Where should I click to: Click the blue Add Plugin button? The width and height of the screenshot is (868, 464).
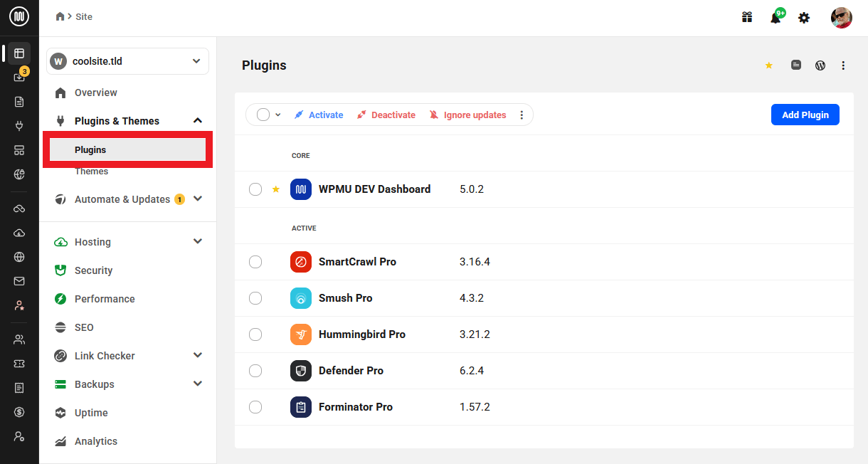coord(805,115)
